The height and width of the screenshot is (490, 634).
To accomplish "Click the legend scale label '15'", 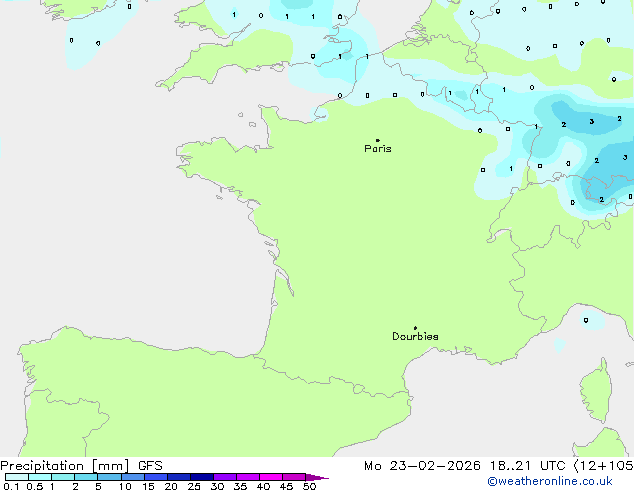I will tap(148, 486).
